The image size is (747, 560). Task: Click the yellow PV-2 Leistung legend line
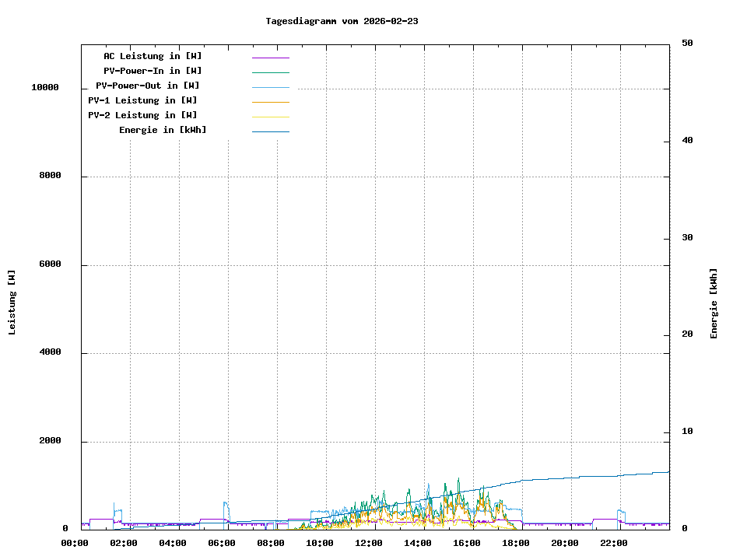click(x=270, y=117)
